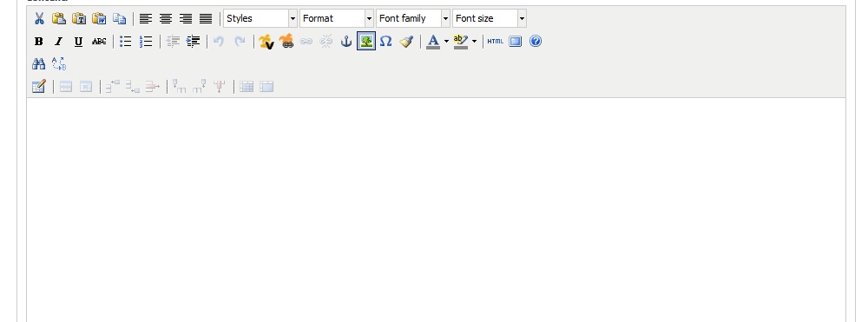Toggle align right
This screenshot has height=322, width=868.
tap(186, 18)
